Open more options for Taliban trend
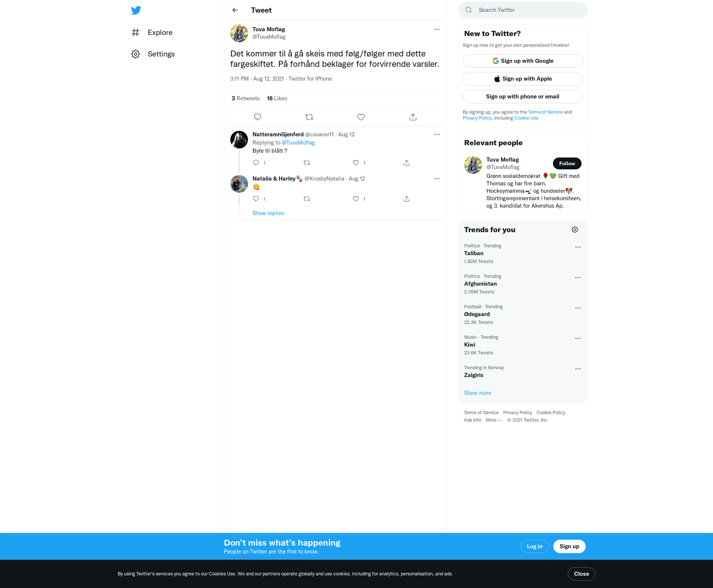Image resolution: width=713 pixels, height=588 pixels. (x=578, y=247)
